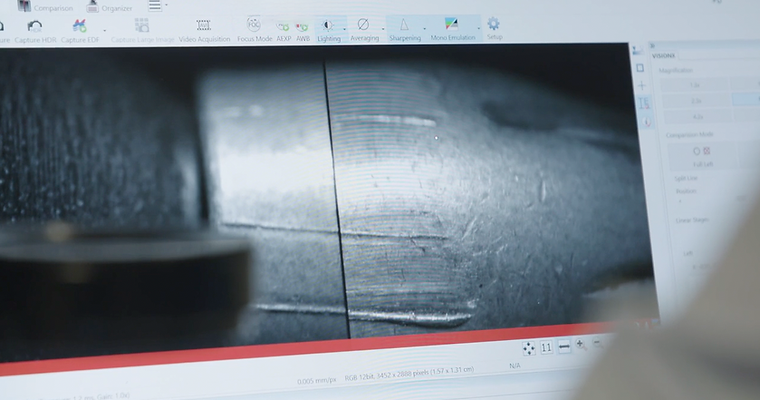The width and height of the screenshot is (760, 400).
Task: Start Video Acquisition
Action: click(204, 31)
